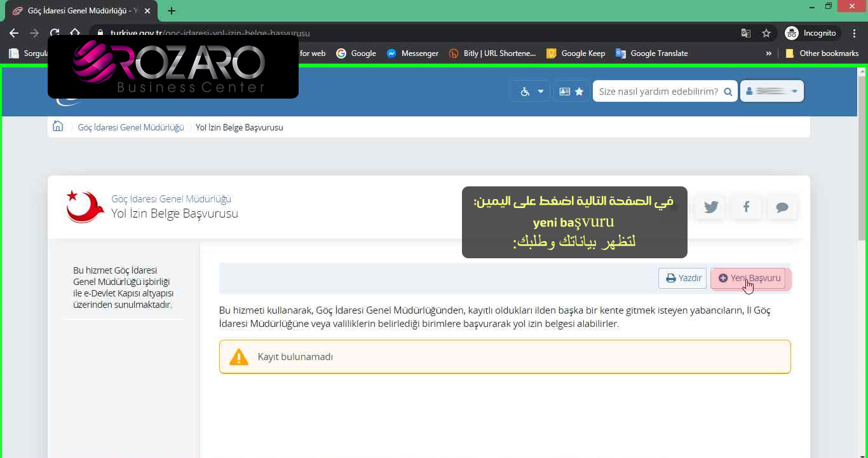Open the Google Keep bookmark

[576, 53]
